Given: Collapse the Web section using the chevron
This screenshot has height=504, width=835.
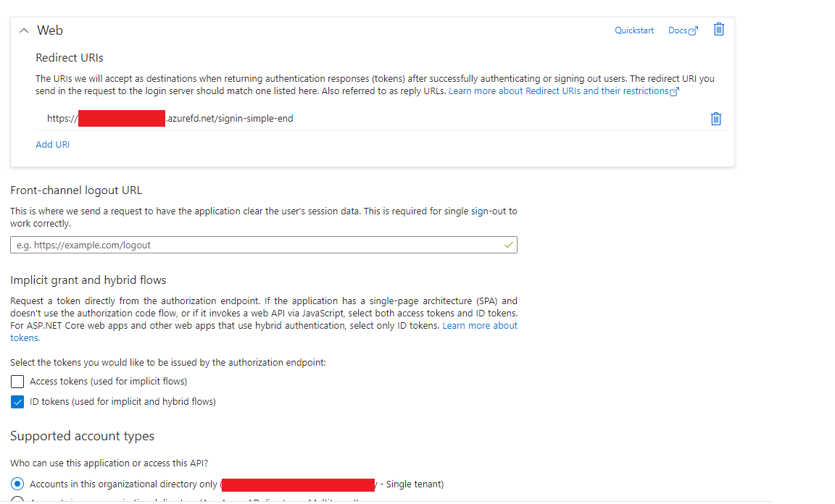Looking at the screenshot, I should coord(23,30).
